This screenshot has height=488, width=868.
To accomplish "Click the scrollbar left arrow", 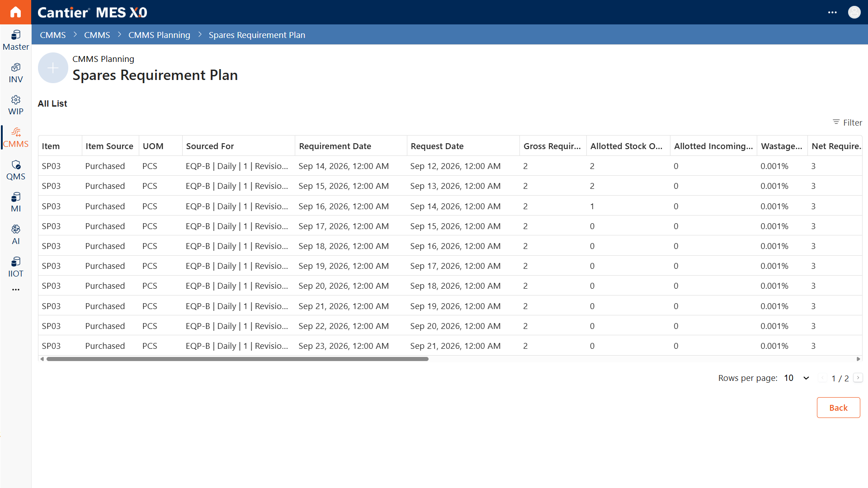I will [x=42, y=359].
